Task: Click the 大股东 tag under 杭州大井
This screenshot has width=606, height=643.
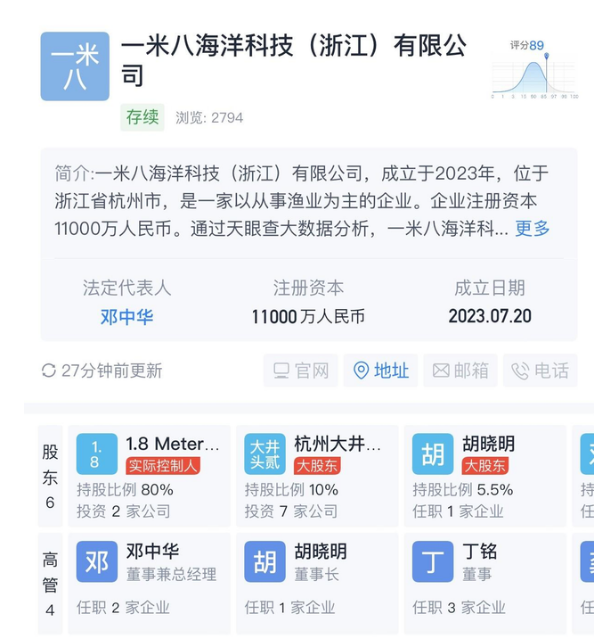Action: pyautogui.click(x=317, y=466)
